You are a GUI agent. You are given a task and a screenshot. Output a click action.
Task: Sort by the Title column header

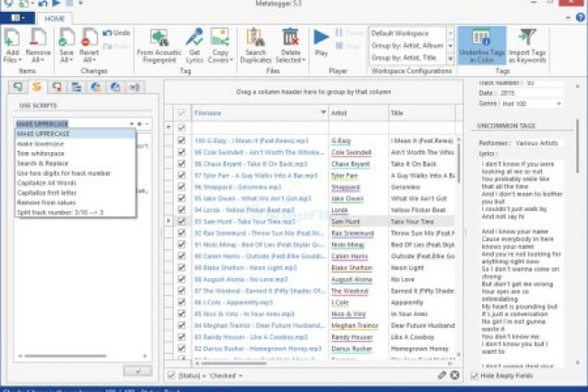click(422, 112)
